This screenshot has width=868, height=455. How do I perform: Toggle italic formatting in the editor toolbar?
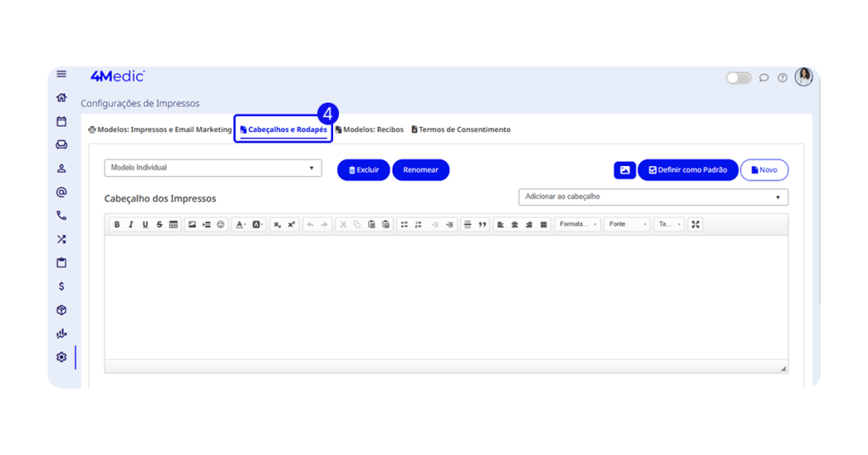tap(131, 225)
